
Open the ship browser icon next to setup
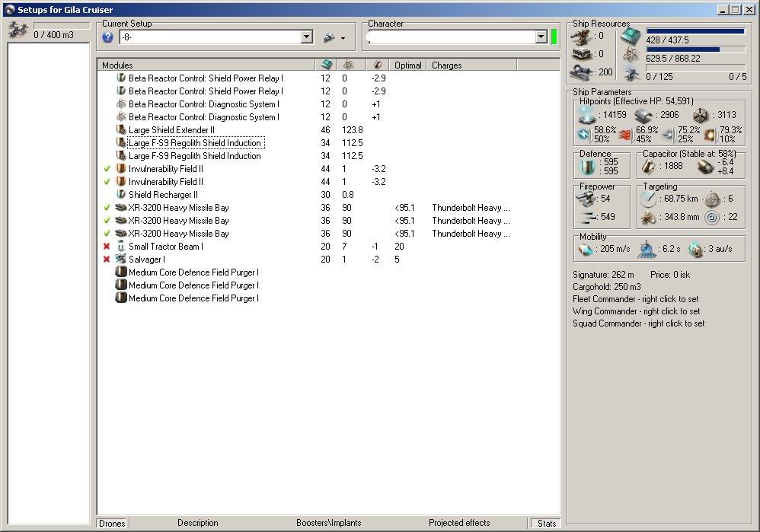(330, 37)
